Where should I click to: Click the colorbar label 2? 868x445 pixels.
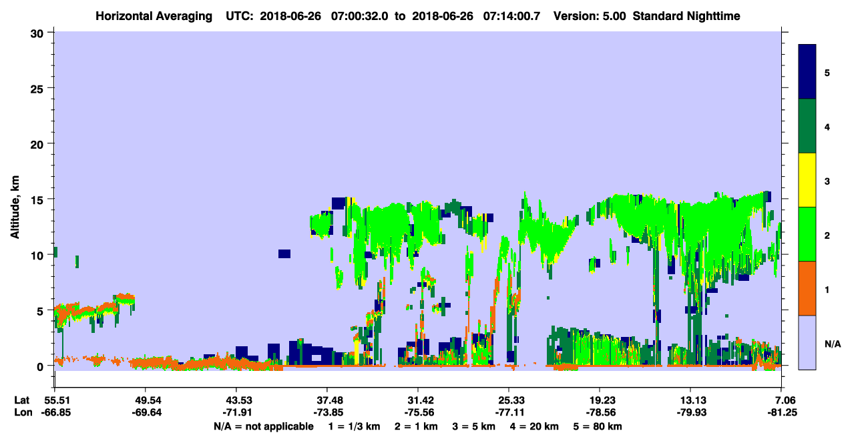click(827, 234)
